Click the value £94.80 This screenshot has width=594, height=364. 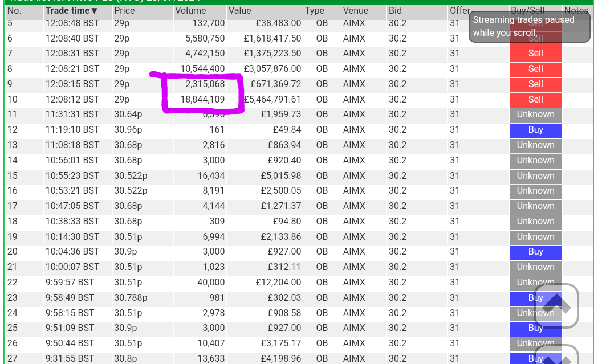(x=287, y=222)
